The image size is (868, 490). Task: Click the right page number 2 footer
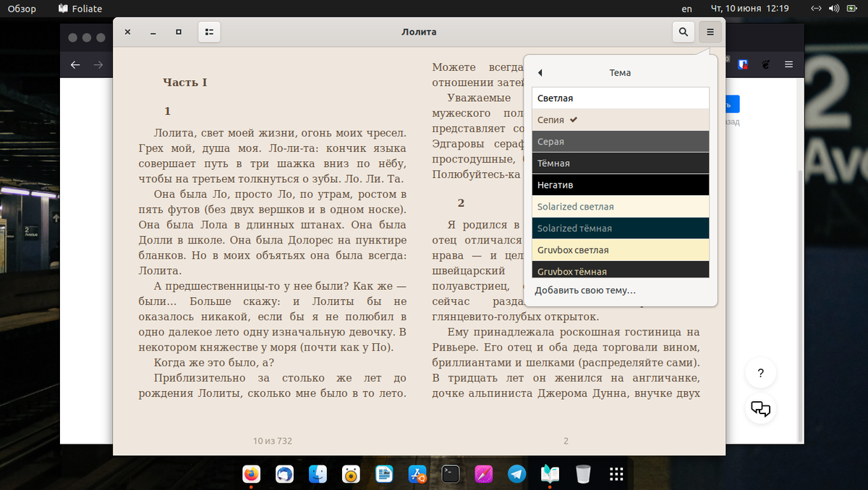tap(566, 440)
